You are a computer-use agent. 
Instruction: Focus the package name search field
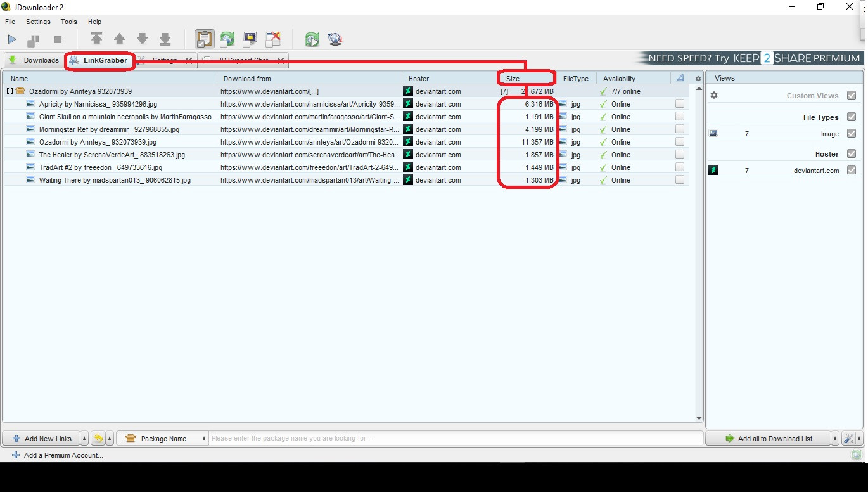(456, 438)
